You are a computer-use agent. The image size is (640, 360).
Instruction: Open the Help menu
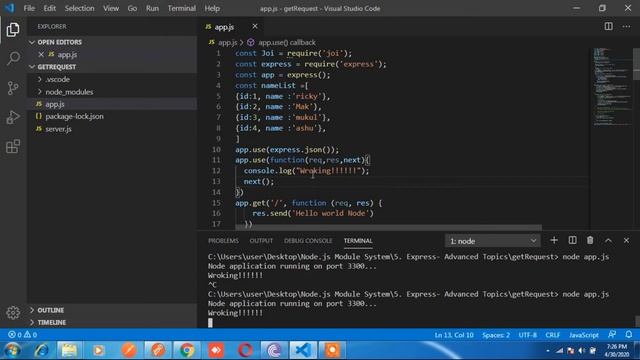(212, 8)
